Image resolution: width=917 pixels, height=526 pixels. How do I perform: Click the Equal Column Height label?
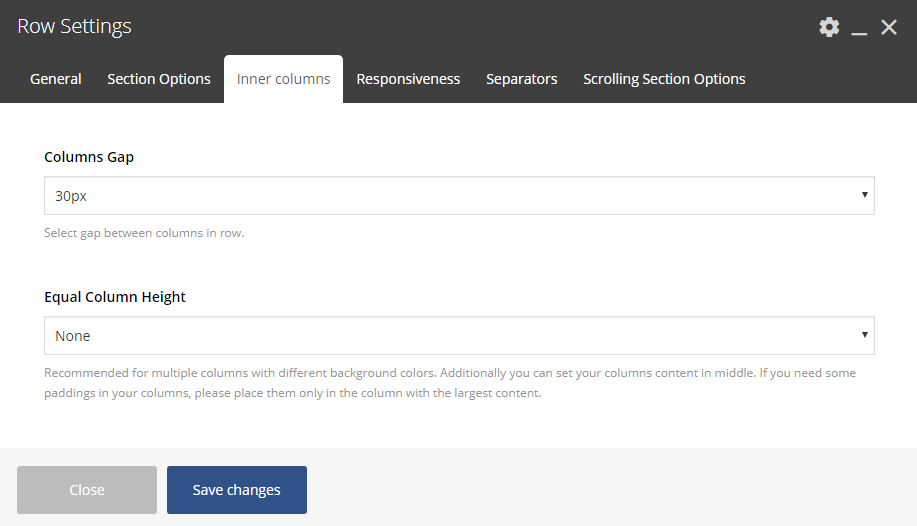tap(115, 297)
